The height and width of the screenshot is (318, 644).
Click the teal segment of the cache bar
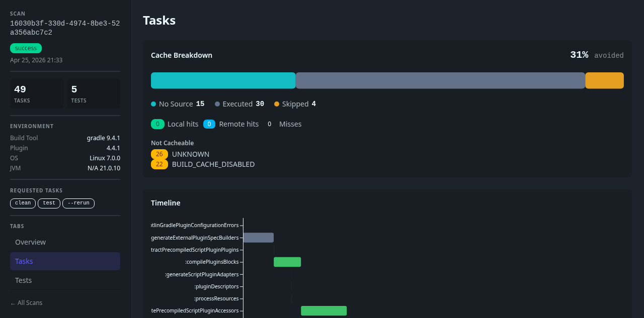point(223,80)
